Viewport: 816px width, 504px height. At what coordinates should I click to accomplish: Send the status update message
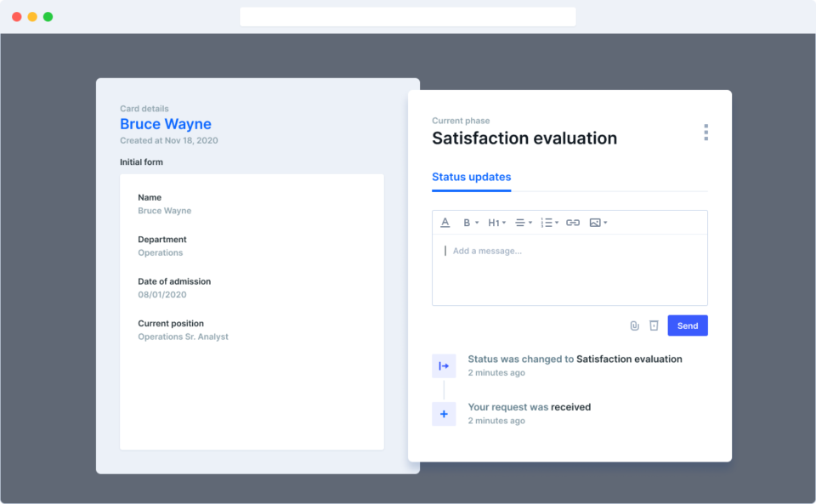[x=687, y=325]
